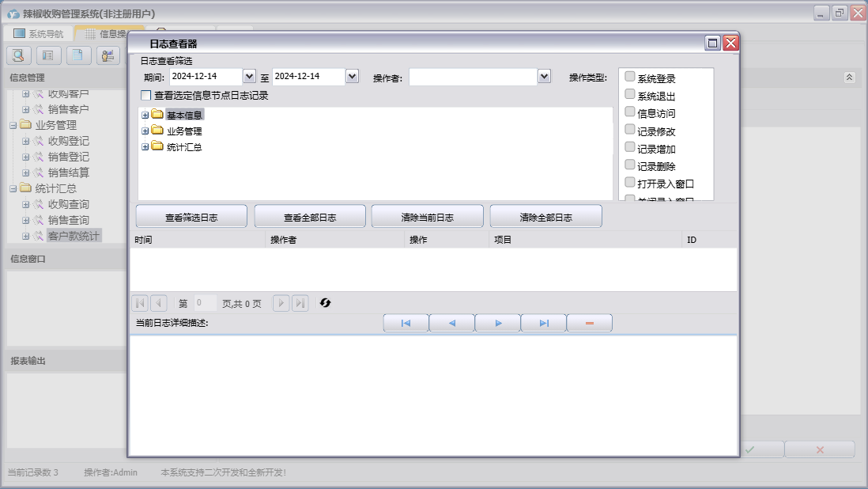Open the 信息窗口 sidebar panel header

[x=66, y=259]
